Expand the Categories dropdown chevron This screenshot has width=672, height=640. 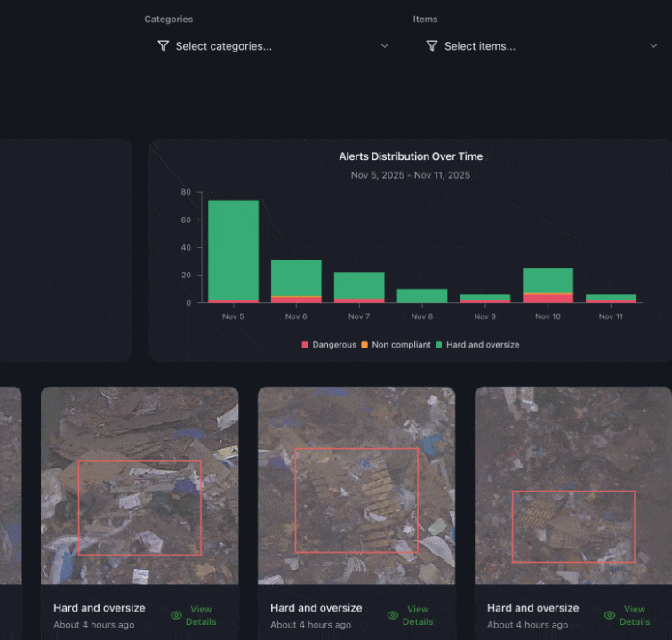pos(385,46)
